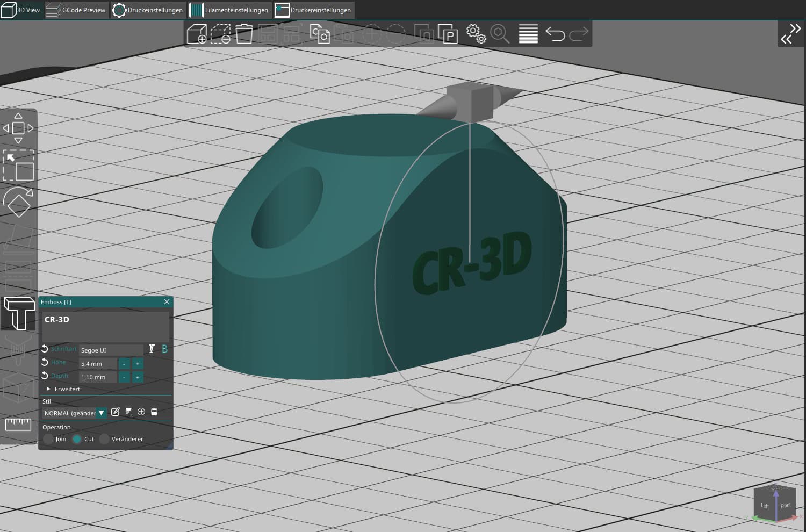
Task: Increase Depth with plus button
Action: click(x=138, y=377)
